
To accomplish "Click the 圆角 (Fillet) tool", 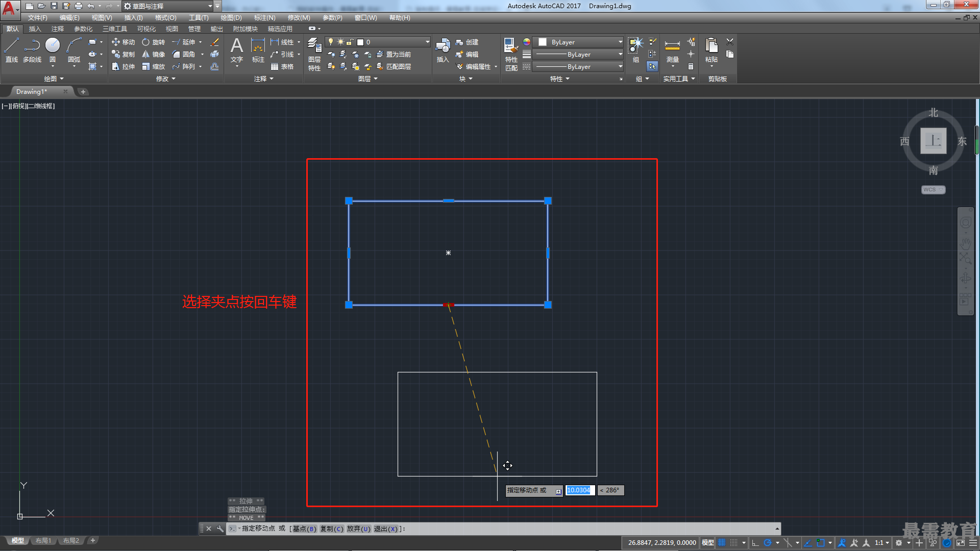I will pyautogui.click(x=184, y=54).
